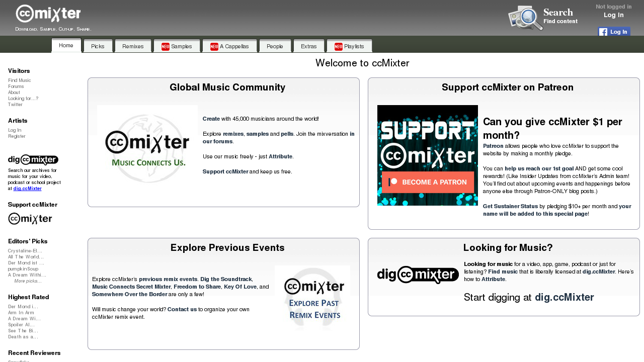Image resolution: width=644 pixels, height=362 pixels.
Task: Open the A Dream Withi... editors' pick
Action: (x=27, y=275)
